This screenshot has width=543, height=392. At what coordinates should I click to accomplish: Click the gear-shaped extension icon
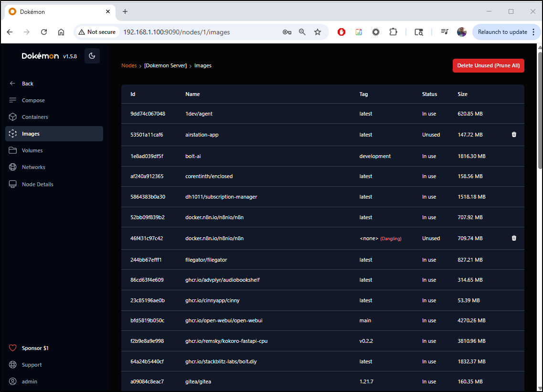click(x=376, y=32)
